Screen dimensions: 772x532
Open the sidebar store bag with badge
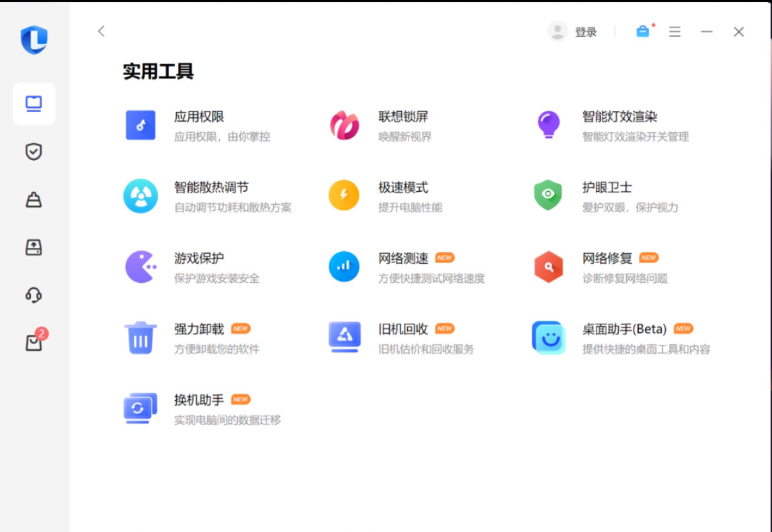[x=34, y=342]
